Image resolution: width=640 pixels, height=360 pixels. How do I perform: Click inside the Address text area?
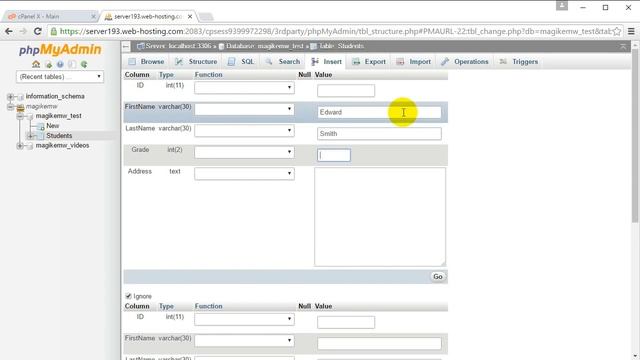point(380,217)
